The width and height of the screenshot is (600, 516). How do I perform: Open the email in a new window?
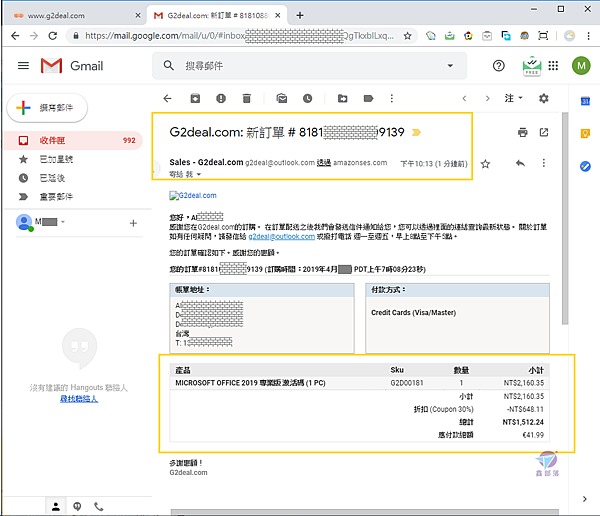[x=544, y=132]
